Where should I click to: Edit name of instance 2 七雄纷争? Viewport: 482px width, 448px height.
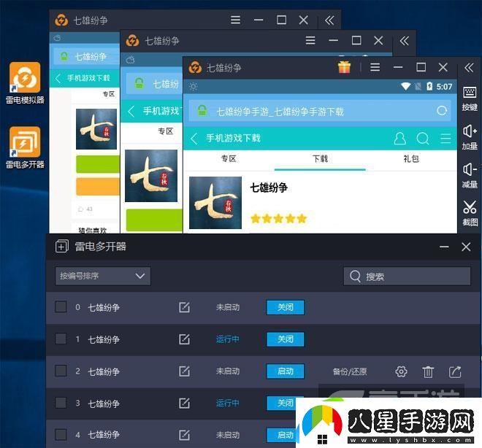(184, 371)
